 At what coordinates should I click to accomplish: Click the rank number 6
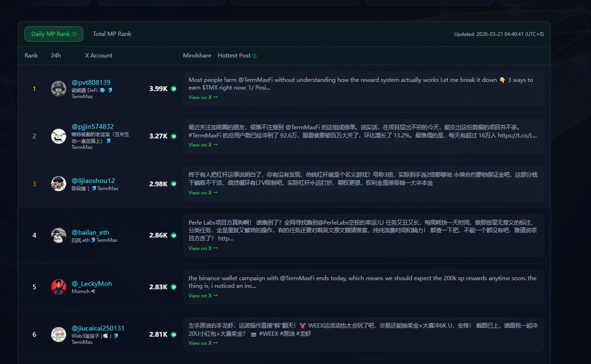(x=34, y=334)
